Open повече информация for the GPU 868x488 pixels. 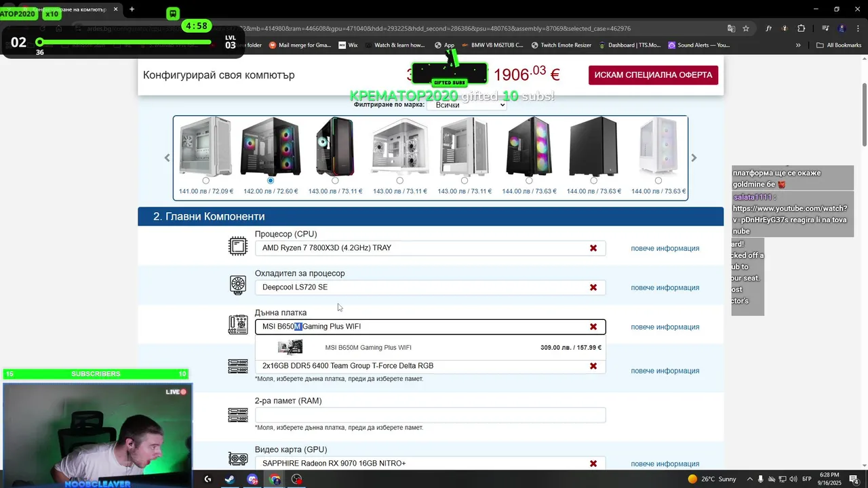click(665, 464)
